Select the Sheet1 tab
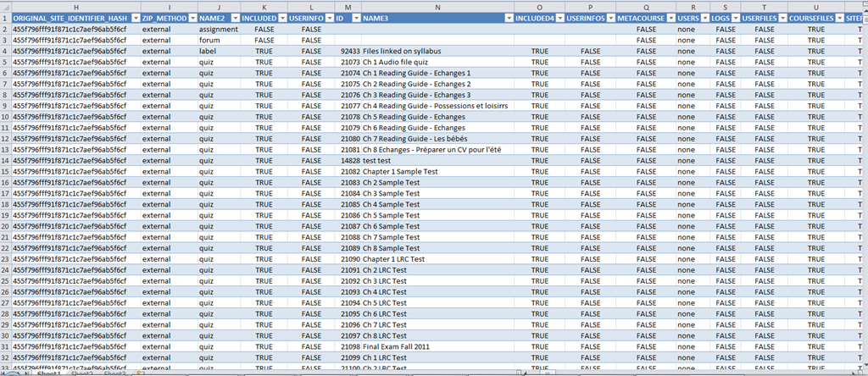Screen dimensions: 868x376 point(47,373)
